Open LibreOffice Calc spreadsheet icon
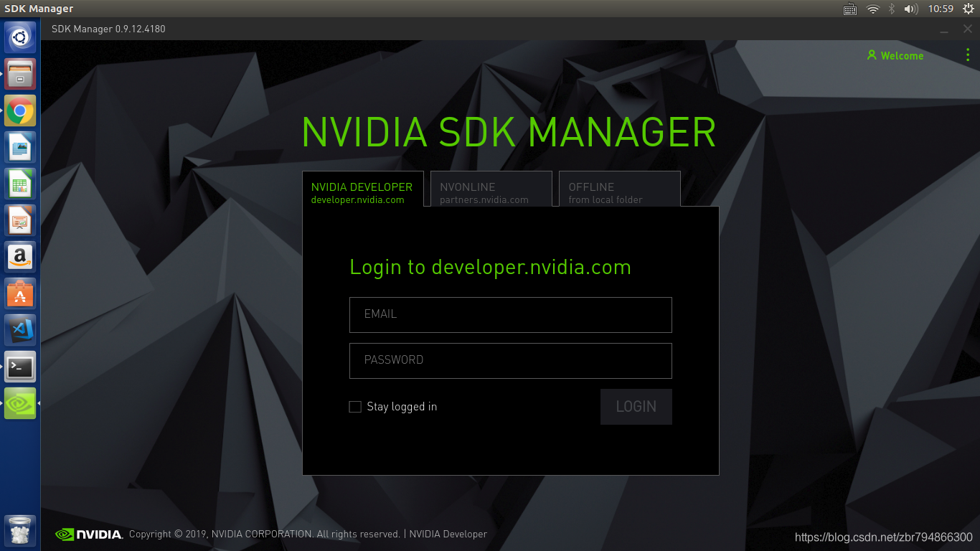This screenshot has height=551, width=980. [20, 184]
